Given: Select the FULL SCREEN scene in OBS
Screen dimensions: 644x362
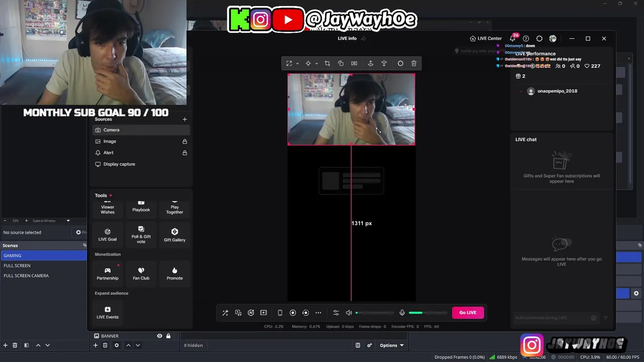Looking at the screenshot, I should (x=43, y=265).
